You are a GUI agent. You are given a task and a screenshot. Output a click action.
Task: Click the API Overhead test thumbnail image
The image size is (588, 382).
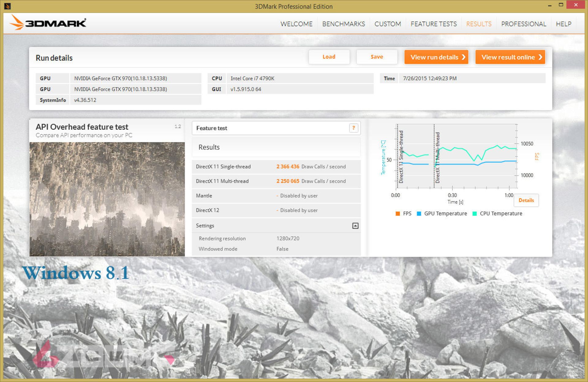tap(107, 199)
